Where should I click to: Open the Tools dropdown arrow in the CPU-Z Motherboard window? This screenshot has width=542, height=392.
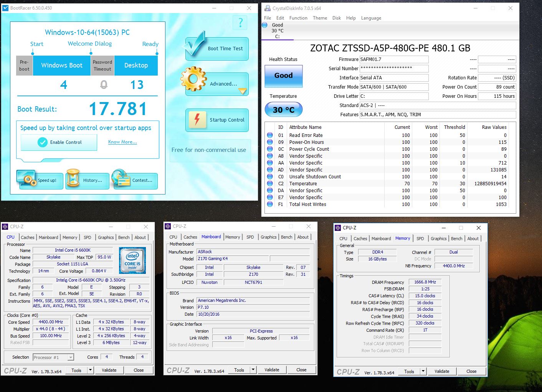click(253, 370)
